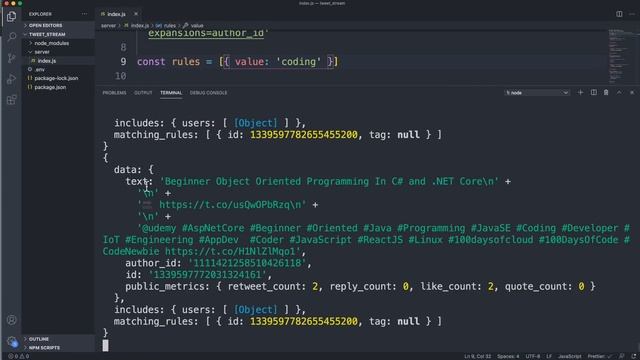
Task: Click Explorer panel more actions ellipsis
Action: [x=84, y=14]
